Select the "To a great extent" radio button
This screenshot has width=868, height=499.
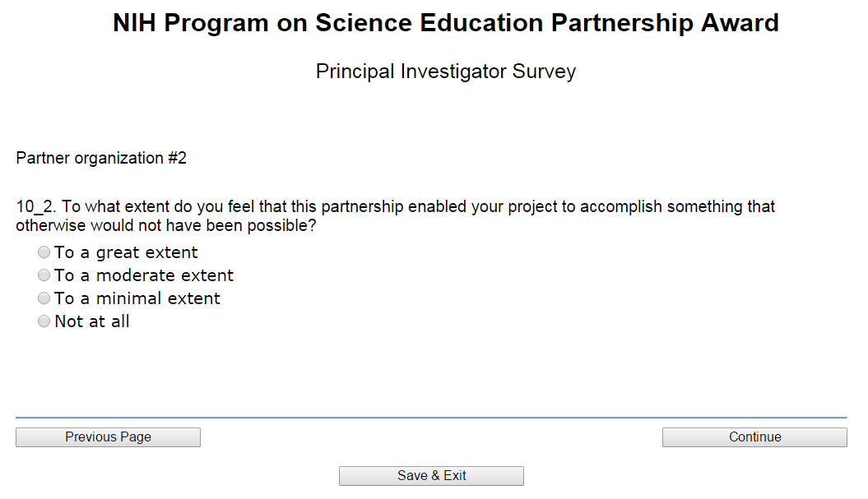tap(44, 252)
